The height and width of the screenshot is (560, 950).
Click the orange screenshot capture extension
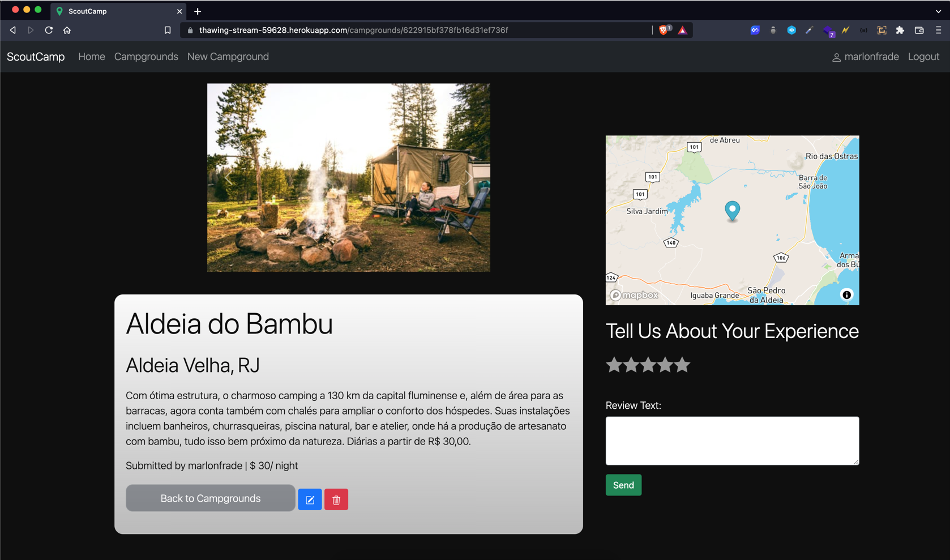pos(881,30)
